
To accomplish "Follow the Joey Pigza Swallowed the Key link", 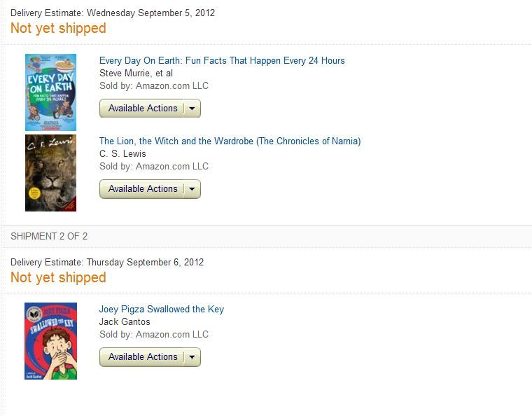I will 162,310.
